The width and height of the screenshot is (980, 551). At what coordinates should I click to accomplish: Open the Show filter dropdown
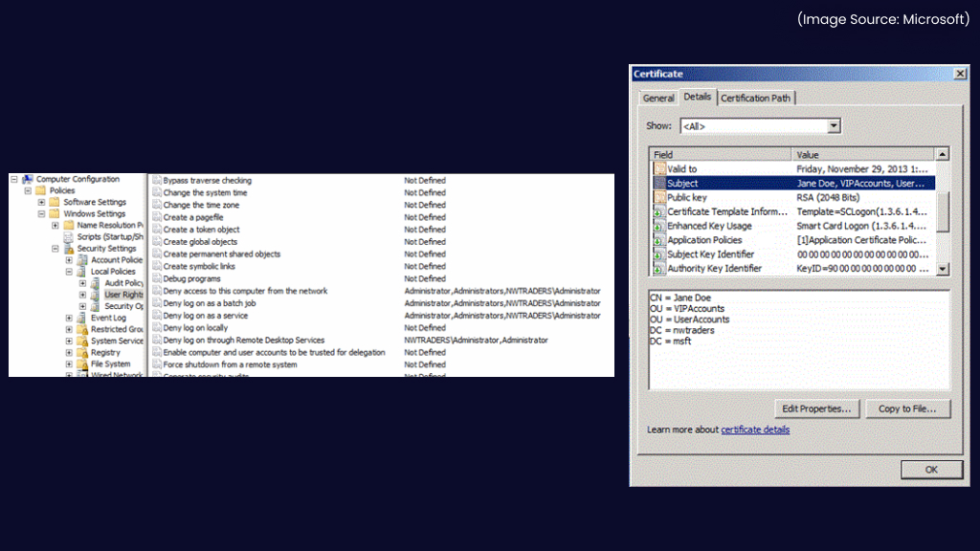click(x=834, y=126)
